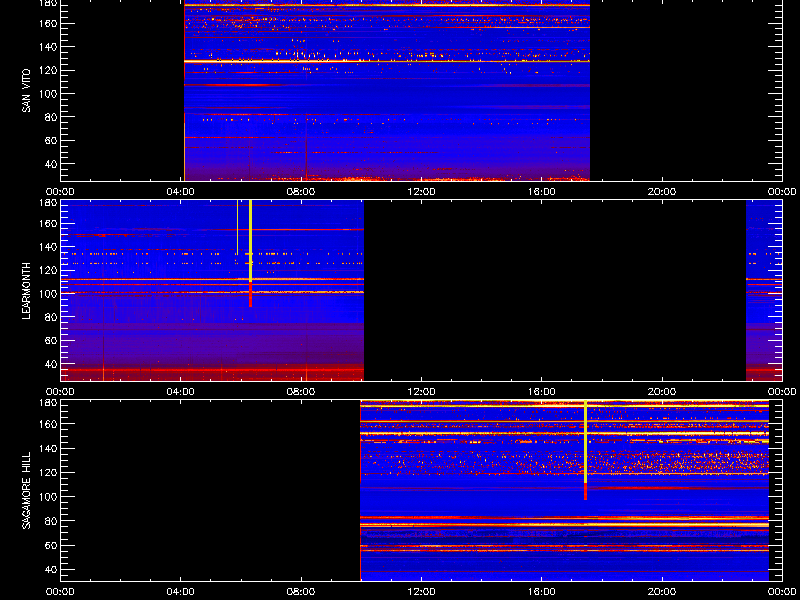Click the 12:00 label under Sagamore Hill panel
This screenshot has width=800, height=600.
pos(421,592)
